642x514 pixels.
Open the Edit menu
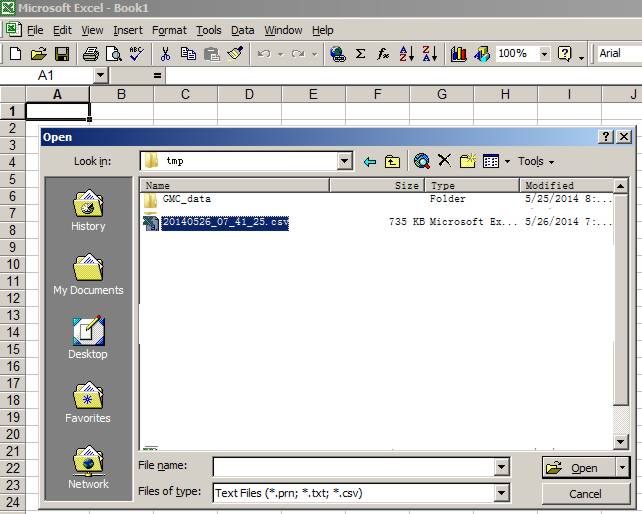[x=62, y=30]
